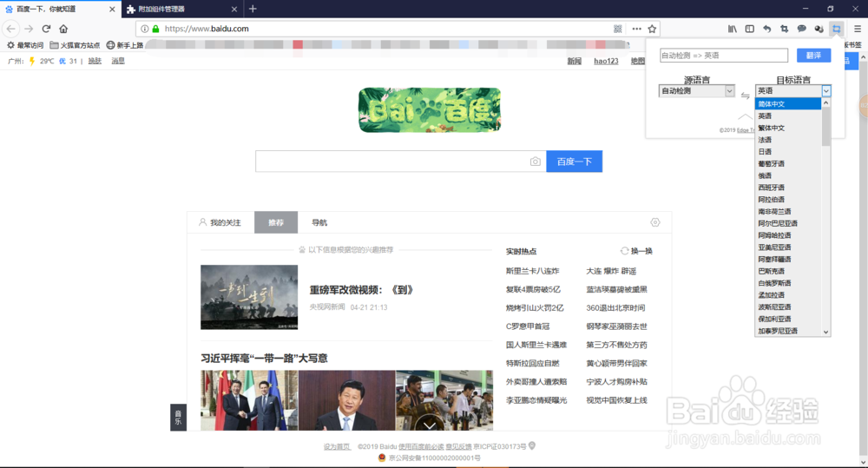The width and height of the screenshot is (868, 468).
Task: Click the 消息 link in top bar
Action: pyautogui.click(x=118, y=61)
